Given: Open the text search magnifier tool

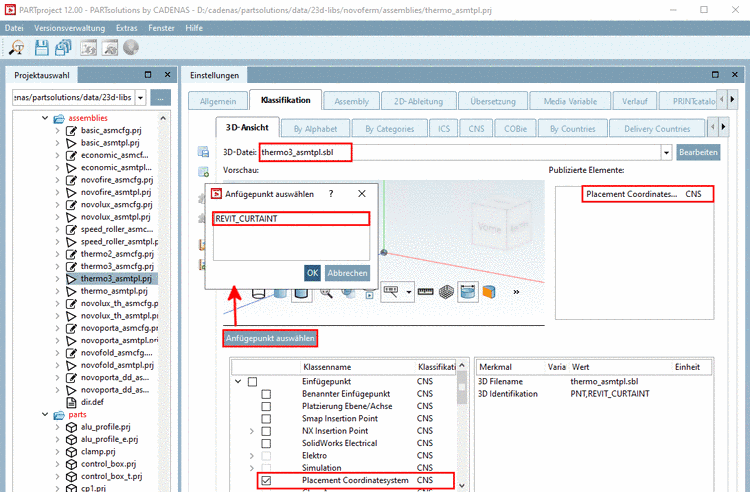Looking at the screenshot, I should pos(17,48).
